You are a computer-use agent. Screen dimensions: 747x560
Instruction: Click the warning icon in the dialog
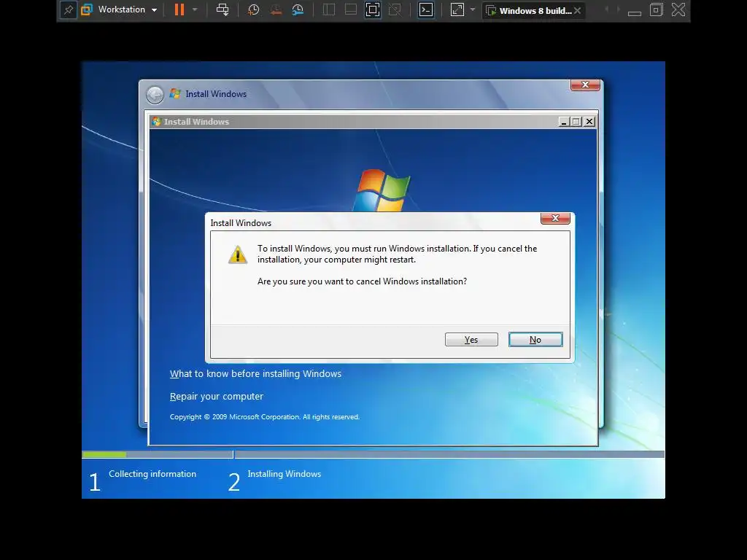point(238,254)
